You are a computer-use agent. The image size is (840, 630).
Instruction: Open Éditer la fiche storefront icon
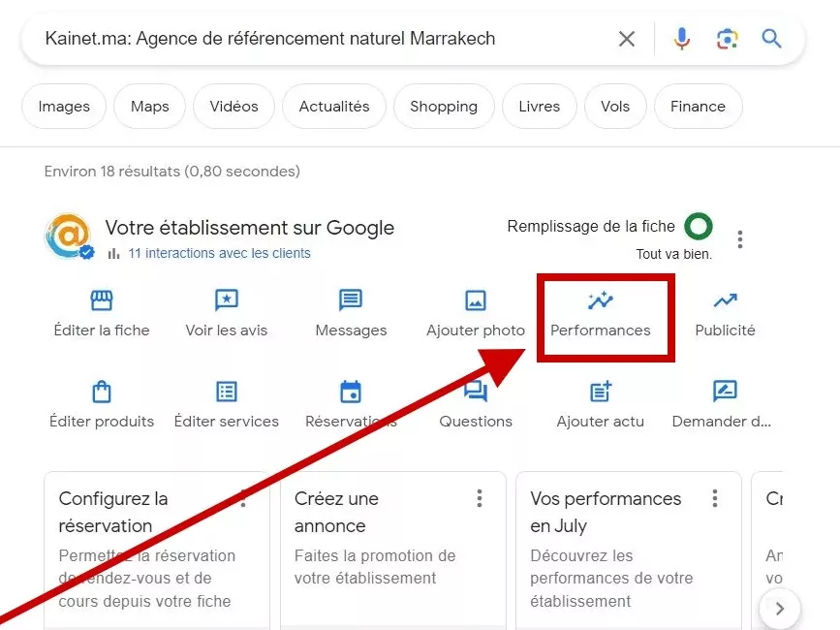(102, 300)
